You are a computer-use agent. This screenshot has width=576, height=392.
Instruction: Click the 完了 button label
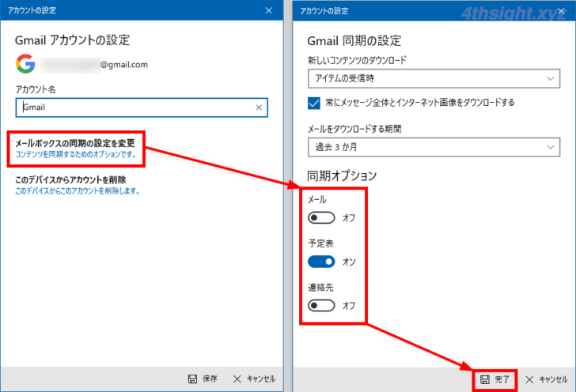point(502,379)
